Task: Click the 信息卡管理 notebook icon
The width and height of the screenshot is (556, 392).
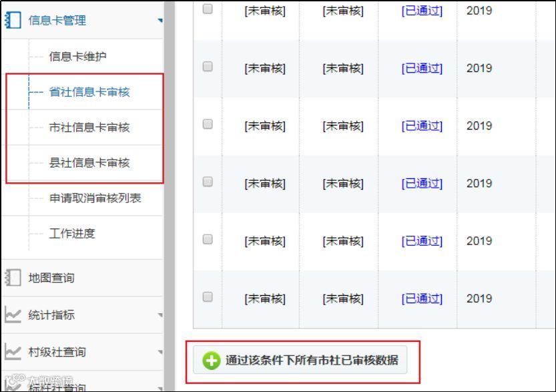Action: [x=13, y=20]
